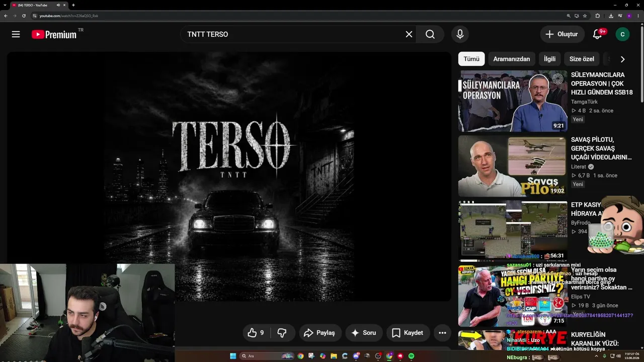The height and width of the screenshot is (362, 644).
Task: Open the YouTube guide hamburger menu
Action: (x=16, y=34)
